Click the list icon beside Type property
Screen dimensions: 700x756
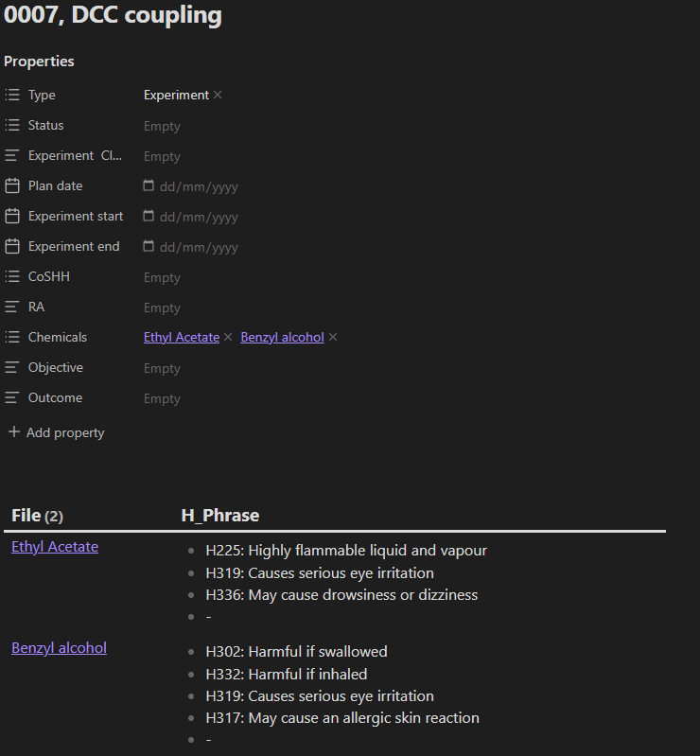pyautogui.click(x=12, y=96)
